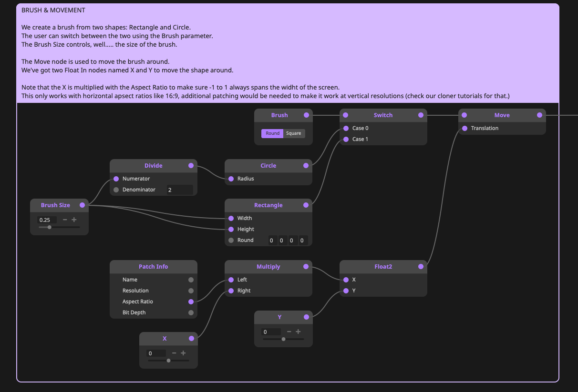This screenshot has width=578, height=392.
Task: Switch the brush to Square
Action: 294,133
